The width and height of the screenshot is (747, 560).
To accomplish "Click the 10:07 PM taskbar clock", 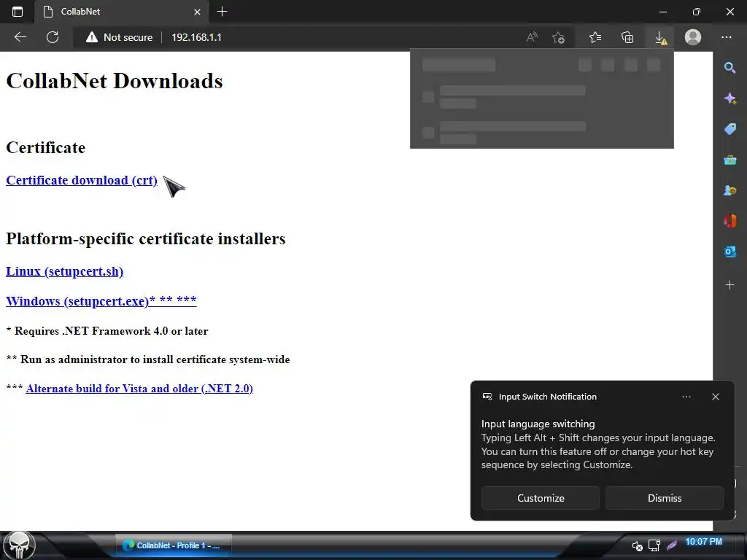I will [703, 542].
